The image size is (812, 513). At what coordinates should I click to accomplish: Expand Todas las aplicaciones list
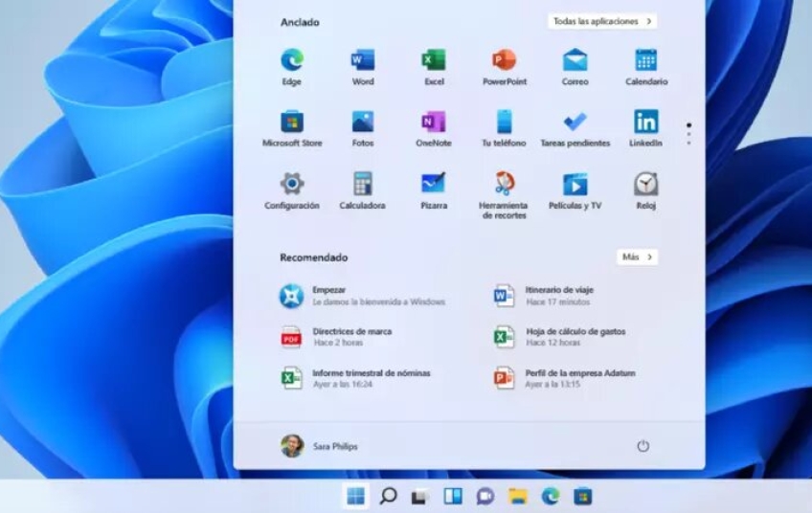point(602,21)
